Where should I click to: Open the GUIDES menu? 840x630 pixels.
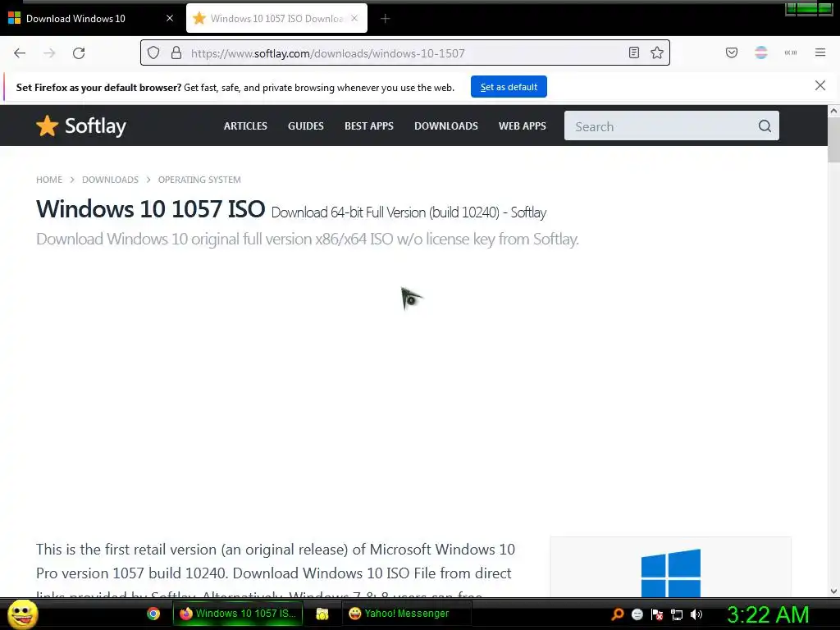pos(306,126)
